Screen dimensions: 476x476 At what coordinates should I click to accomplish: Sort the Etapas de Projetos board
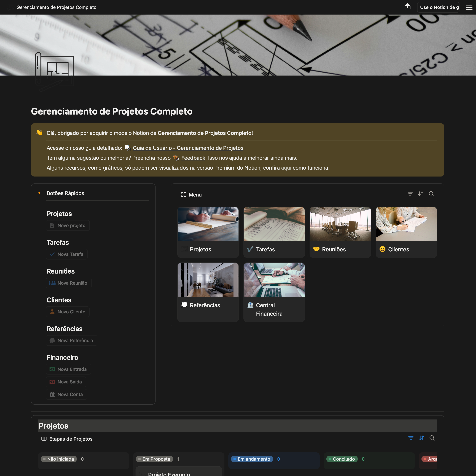point(421,438)
